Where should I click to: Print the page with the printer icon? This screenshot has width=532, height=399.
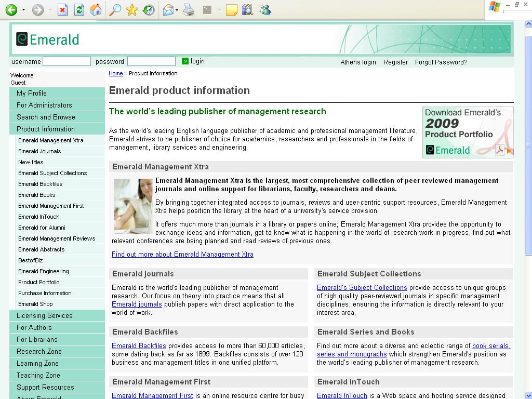click(189, 10)
